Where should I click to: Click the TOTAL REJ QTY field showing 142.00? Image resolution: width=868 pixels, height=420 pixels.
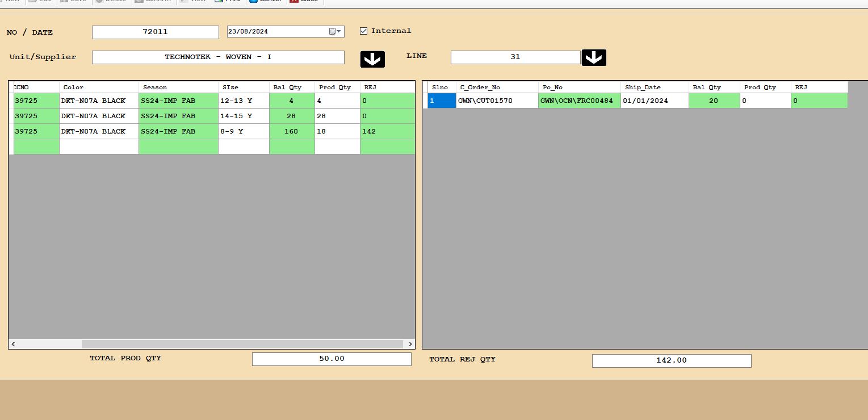pyautogui.click(x=671, y=361)
